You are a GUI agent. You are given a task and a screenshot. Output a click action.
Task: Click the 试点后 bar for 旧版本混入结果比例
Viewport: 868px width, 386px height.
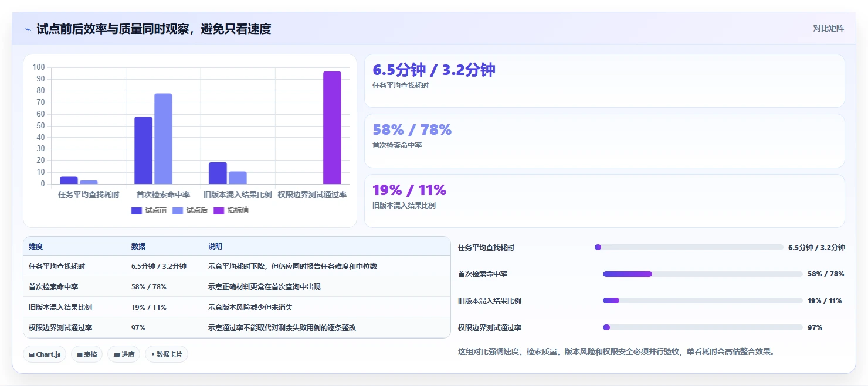pyautogui.click(x=238, y=177)
